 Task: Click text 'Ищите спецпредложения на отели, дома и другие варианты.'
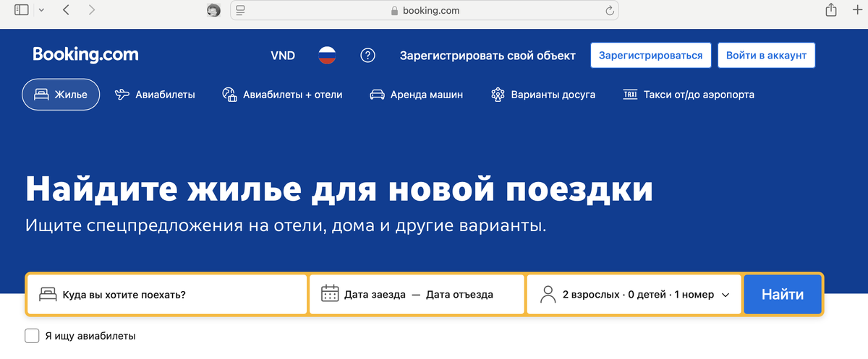pos(286,225)
